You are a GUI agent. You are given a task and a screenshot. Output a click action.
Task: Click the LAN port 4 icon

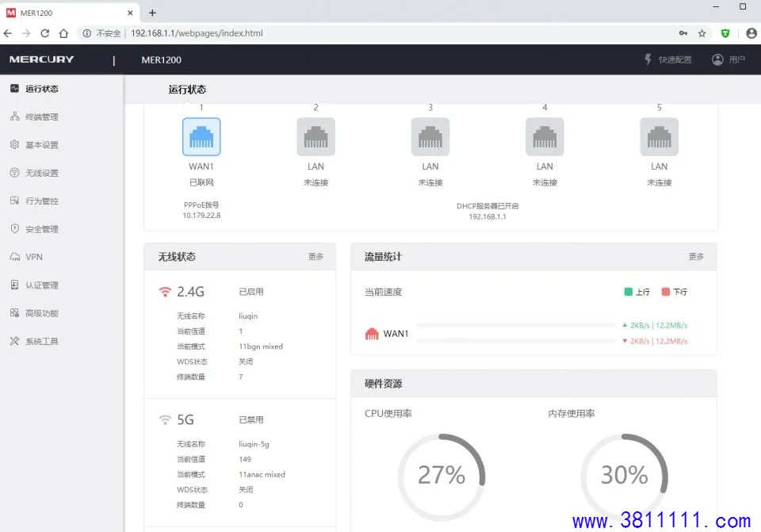pyautogui.click(x=545, y=137)
